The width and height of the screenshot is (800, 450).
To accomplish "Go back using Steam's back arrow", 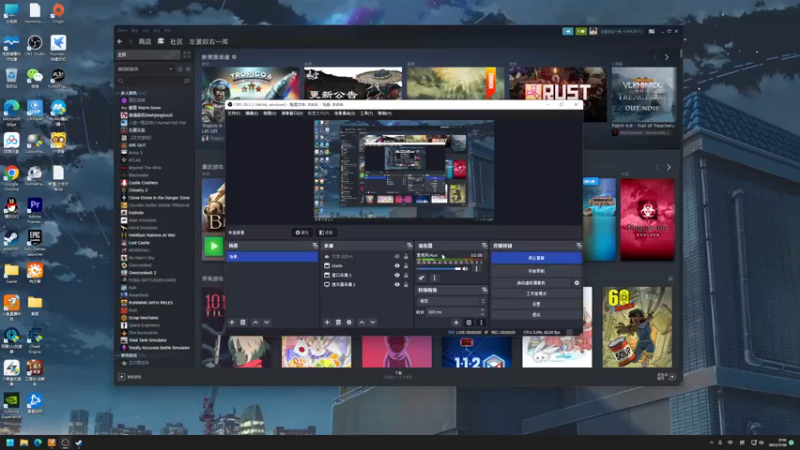I will tap(120, 41).
